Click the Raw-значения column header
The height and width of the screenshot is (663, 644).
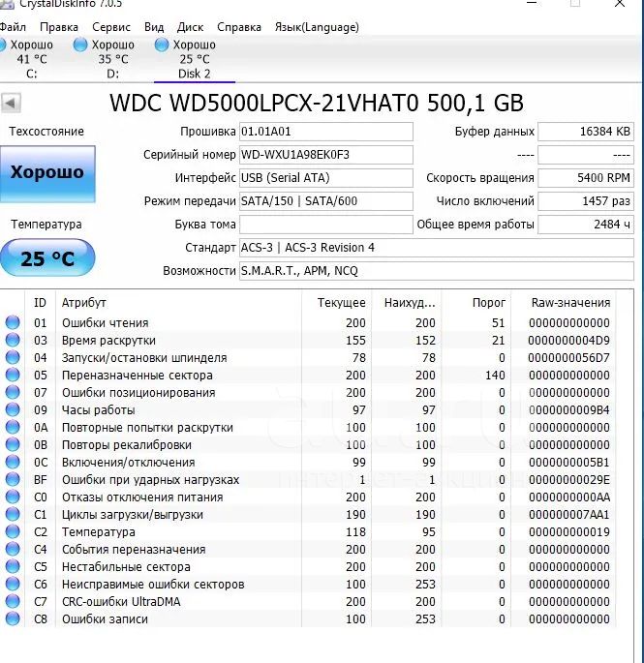[564, 303]
